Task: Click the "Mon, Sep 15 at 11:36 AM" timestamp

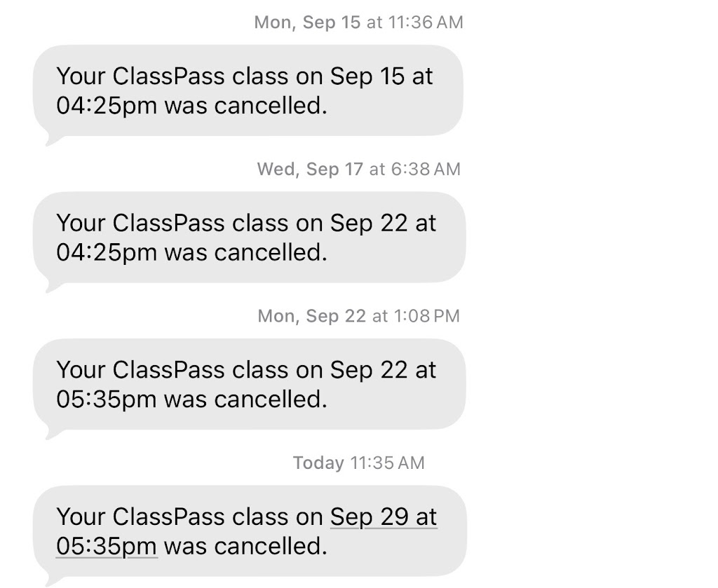Action: pyautogui.click(x=358, y=22)
